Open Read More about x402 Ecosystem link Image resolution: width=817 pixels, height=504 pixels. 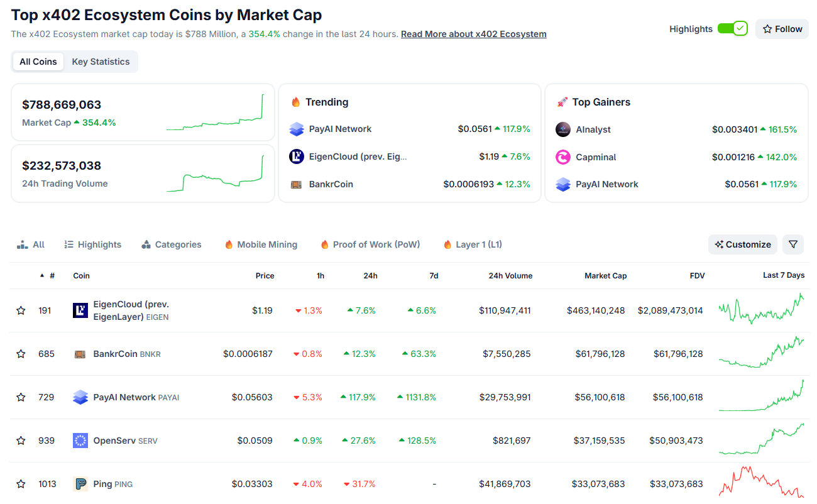(473, 33)
